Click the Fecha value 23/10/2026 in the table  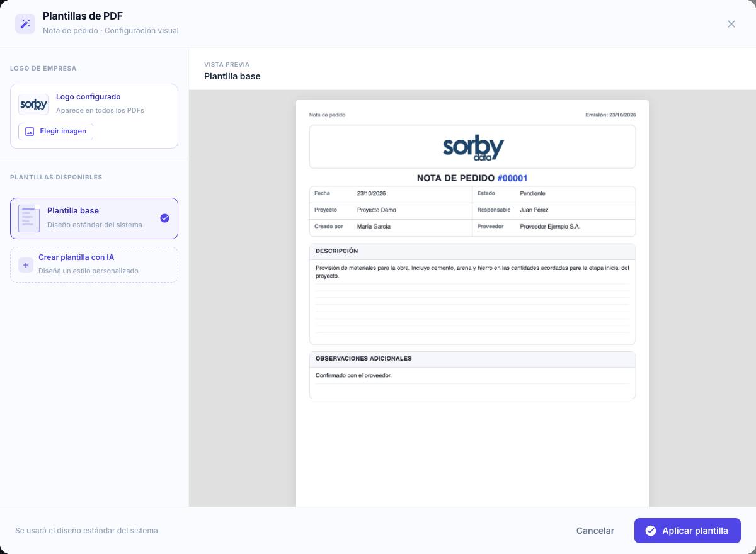[x=371, y=193]
